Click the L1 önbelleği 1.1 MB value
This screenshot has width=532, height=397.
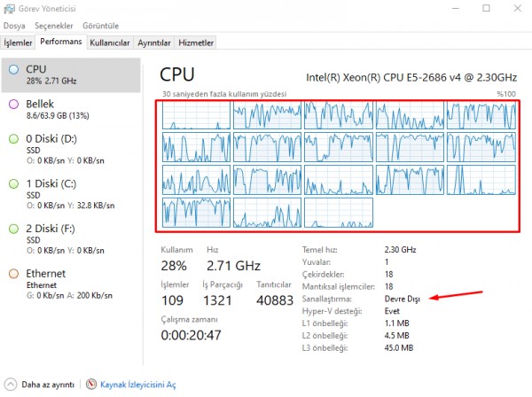tap(396, 323)
